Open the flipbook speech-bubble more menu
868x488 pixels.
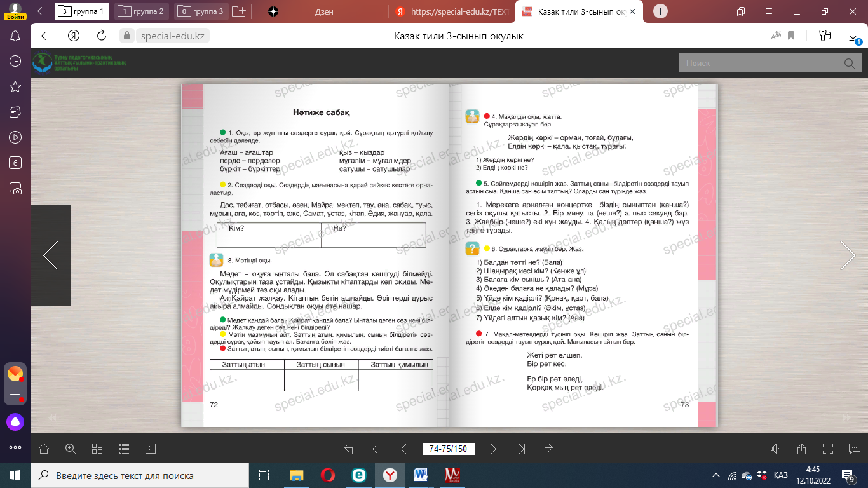click(855, 449)
